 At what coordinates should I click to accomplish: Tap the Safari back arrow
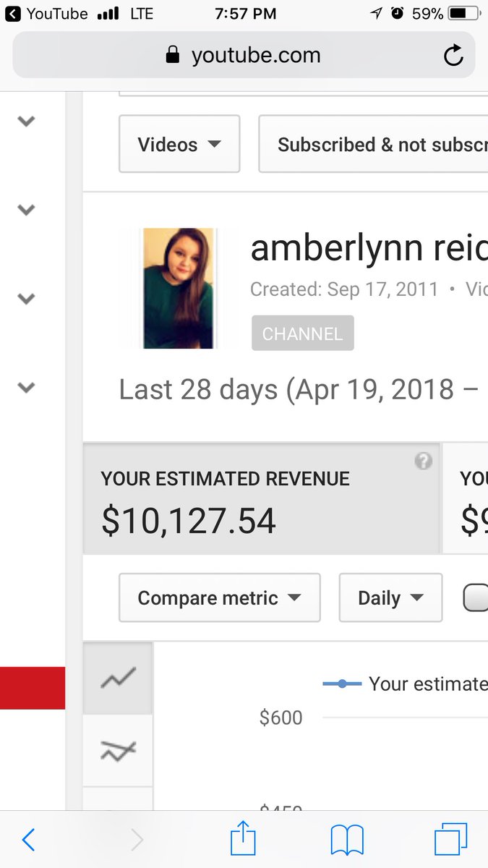click(28, 840)
